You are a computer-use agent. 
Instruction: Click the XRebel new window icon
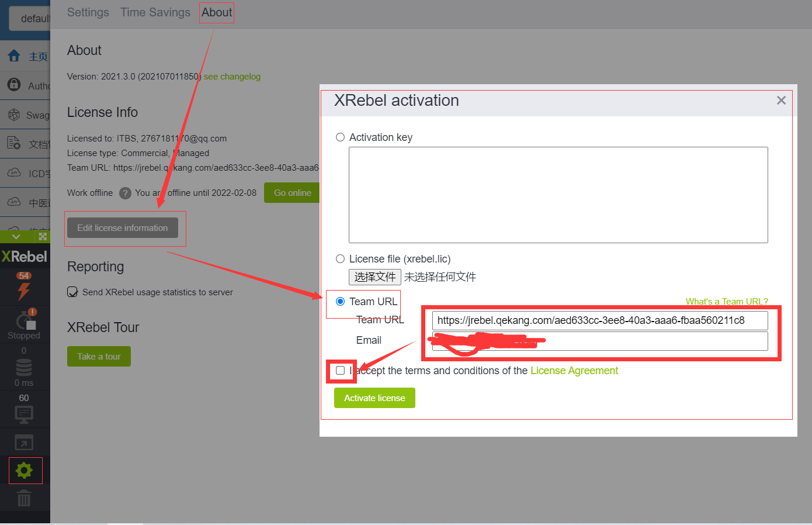24,443
